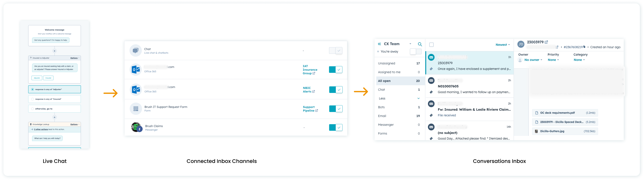Turn off the Brush Claims Messenger toggle
Viewport: 644px width, 180px height.
[336, 127]
